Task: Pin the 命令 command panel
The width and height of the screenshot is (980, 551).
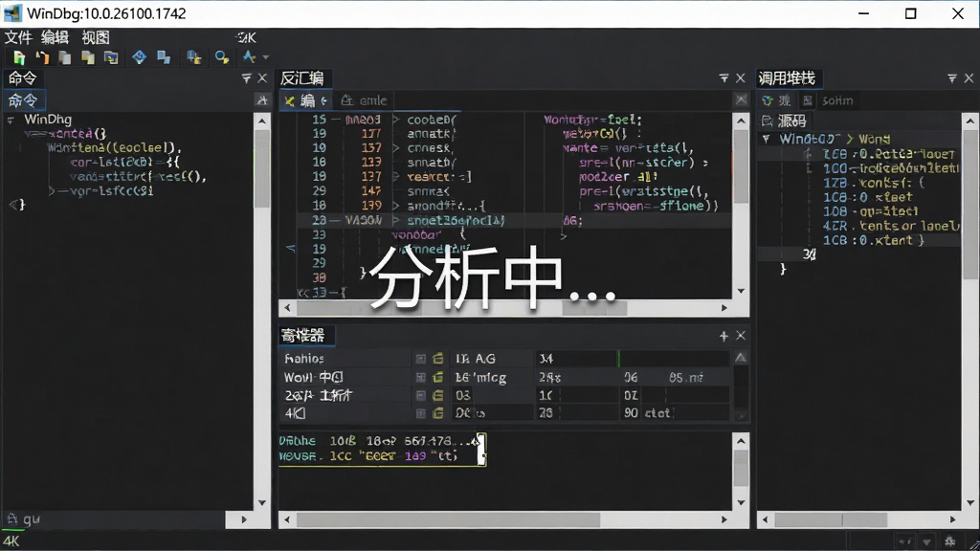Action: click(246, 78)
